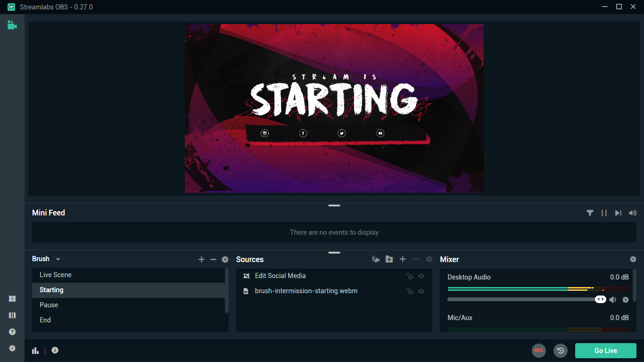Select the Starting scene

click(x=128, y=290)
